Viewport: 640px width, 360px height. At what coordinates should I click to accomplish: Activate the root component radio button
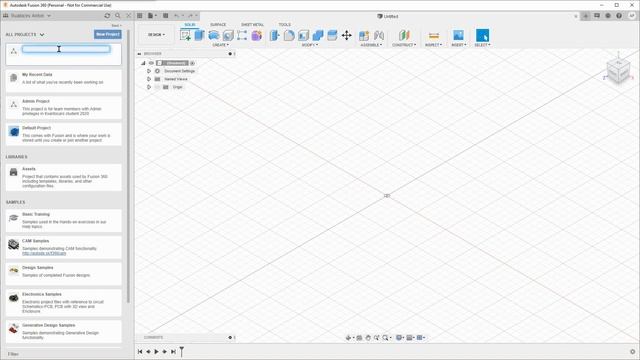click(192, 63)
